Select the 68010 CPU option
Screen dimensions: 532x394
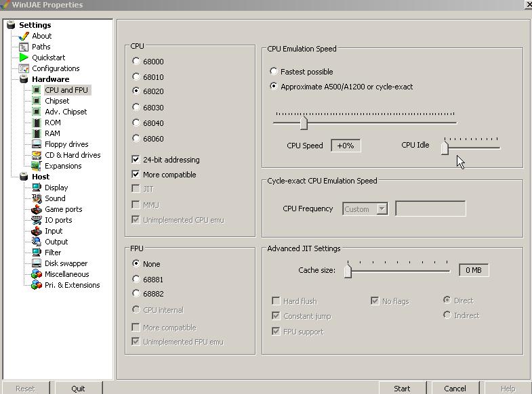click(x=136, y=76)
